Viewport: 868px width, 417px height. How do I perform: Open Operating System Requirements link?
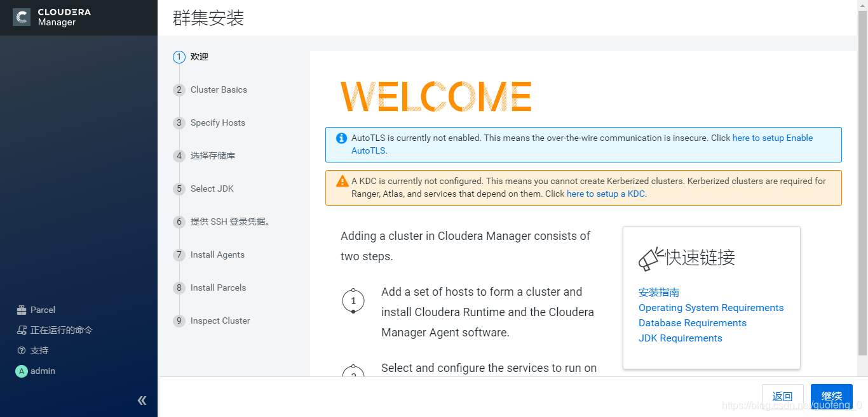(711, 308)
